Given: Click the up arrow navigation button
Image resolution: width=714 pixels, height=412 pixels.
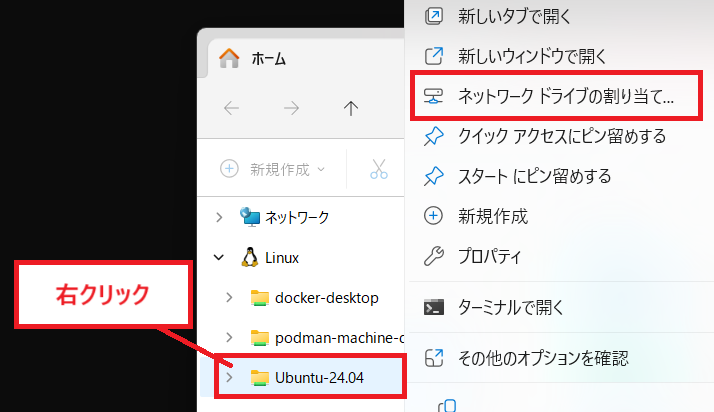Looking at the screenshot, I should pyautogui.click(x=350, y=109).
